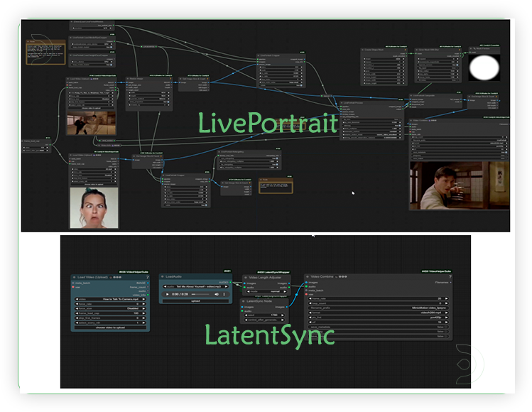Click Filenames output socket on Video Combine
Viewport: 532px width, 412px height.
pyautogui.click(x=450, y=282)
